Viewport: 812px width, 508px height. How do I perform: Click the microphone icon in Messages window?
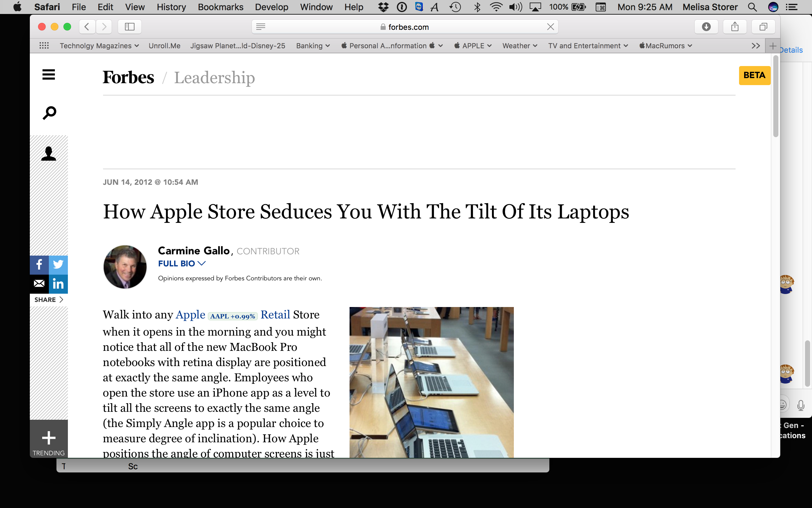coord(801,405)
